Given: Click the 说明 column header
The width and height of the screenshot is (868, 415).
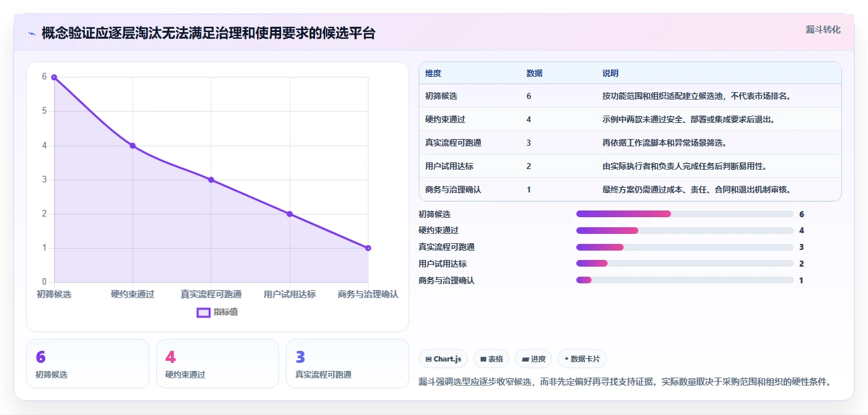Looking at the screenshot, I should (x=610, y=74).
